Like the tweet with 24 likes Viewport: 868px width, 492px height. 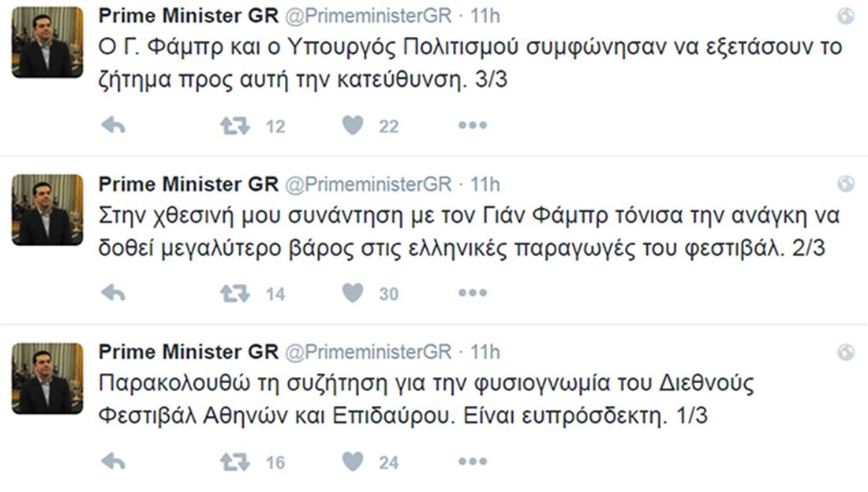pos(354,461)
